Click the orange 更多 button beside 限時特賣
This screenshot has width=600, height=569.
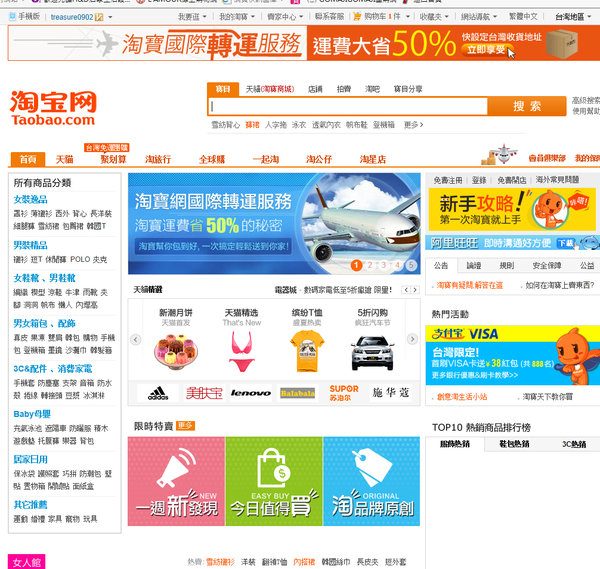[x=185, y=426]
